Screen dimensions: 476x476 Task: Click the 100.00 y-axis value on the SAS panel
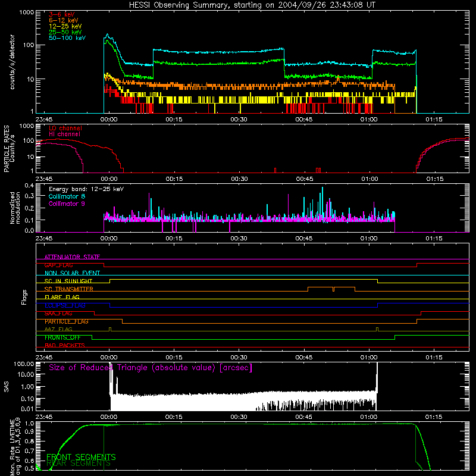[24, 364]
